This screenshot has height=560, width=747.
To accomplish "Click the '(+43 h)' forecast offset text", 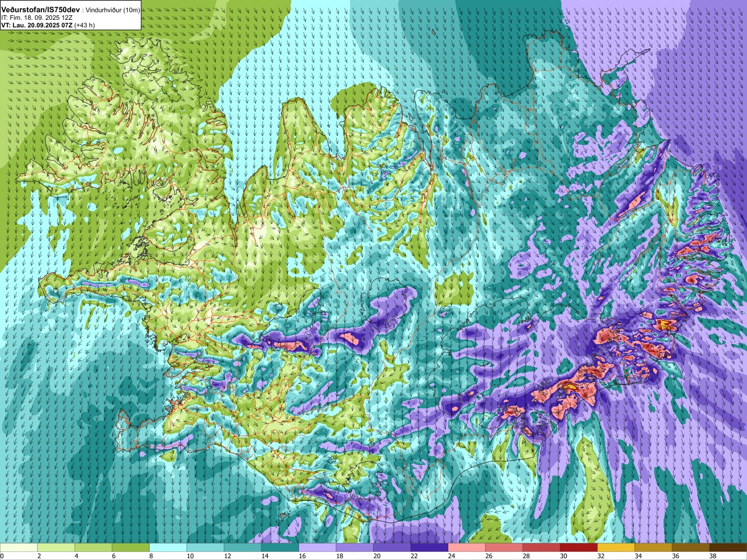I will click(85, 25).
